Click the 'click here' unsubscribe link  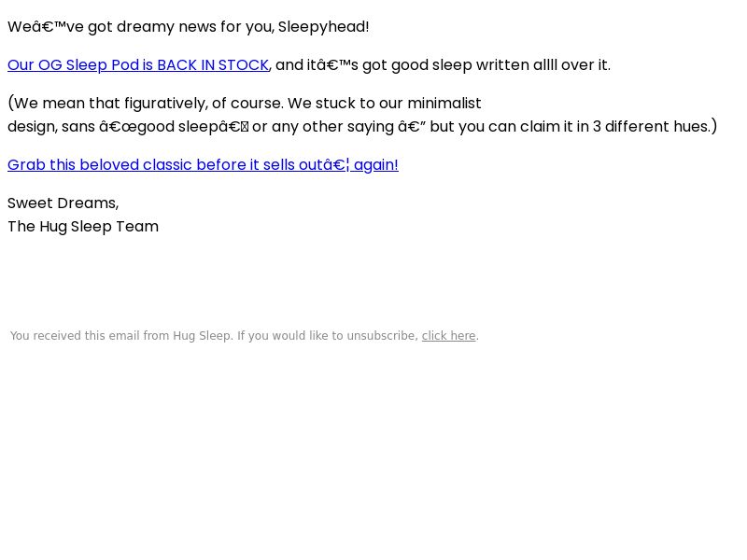(x=449, y=336)
